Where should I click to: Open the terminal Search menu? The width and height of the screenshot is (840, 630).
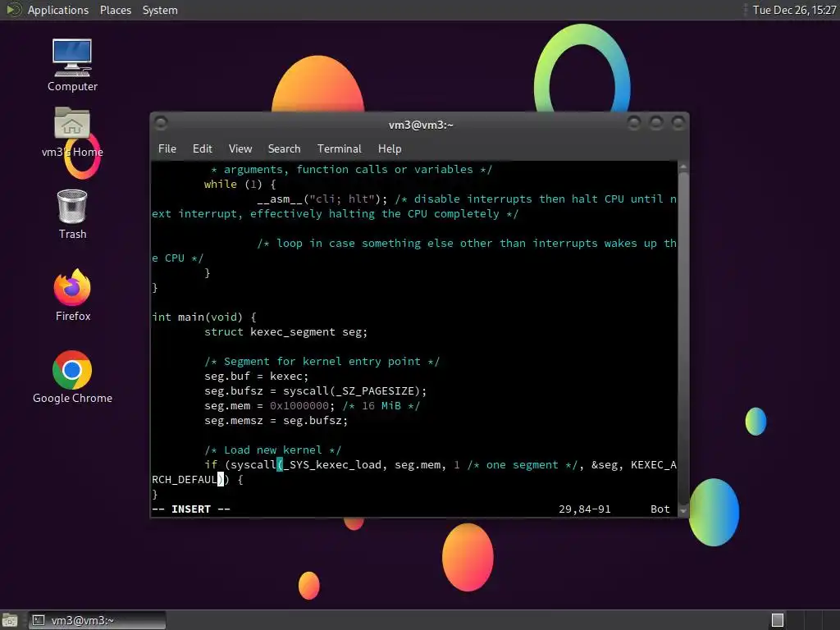click(x=284, y=149)
